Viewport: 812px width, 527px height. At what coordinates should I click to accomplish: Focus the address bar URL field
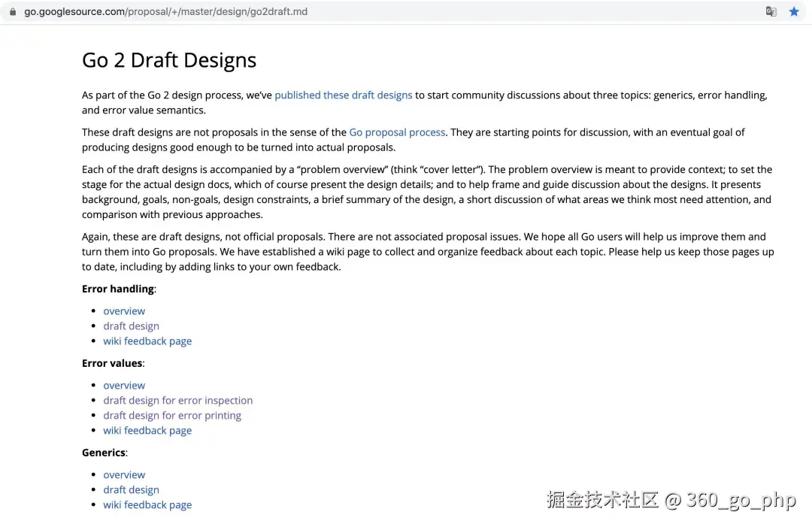click(x=165, y=12)
